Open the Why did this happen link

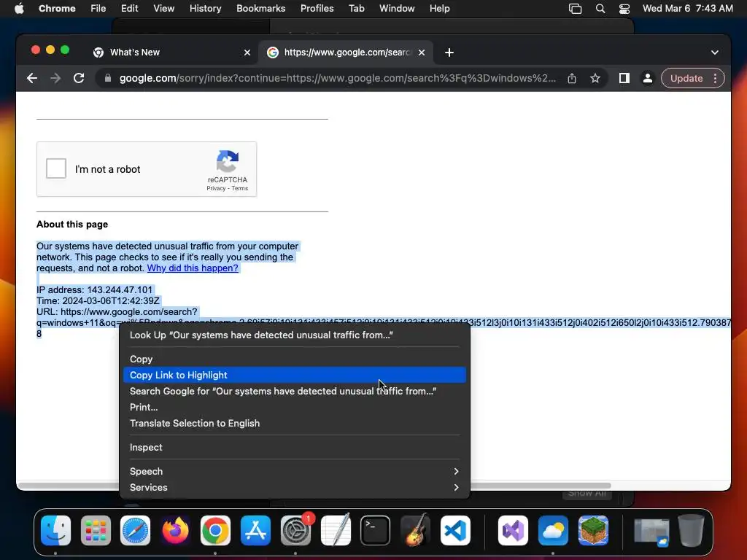[193, 268]
